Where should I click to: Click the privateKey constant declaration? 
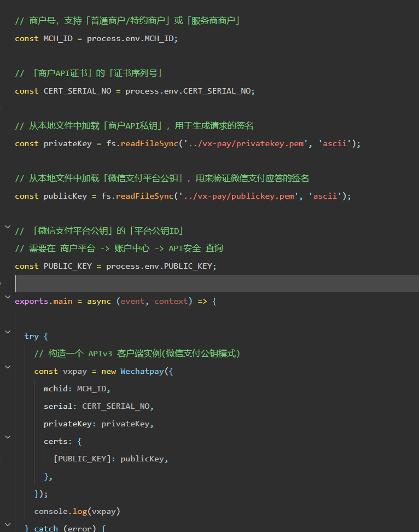67,144
